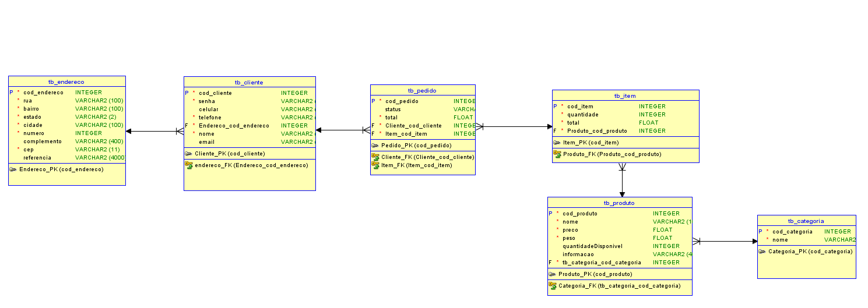The width and height of the screenshot is (868, 308).
Task: Select the tb_categoria_cod_categoria column in tb_produto
Action: tap(620, 262)
